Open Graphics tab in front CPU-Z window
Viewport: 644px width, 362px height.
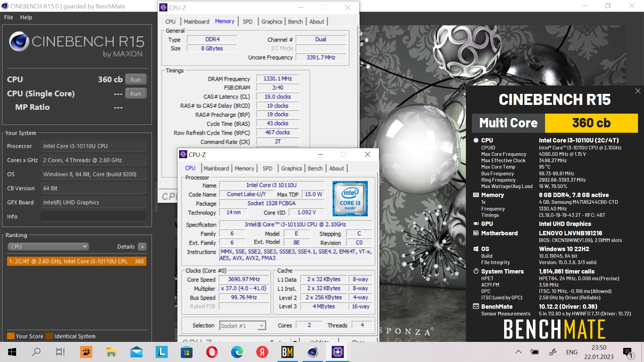point(291,168)
